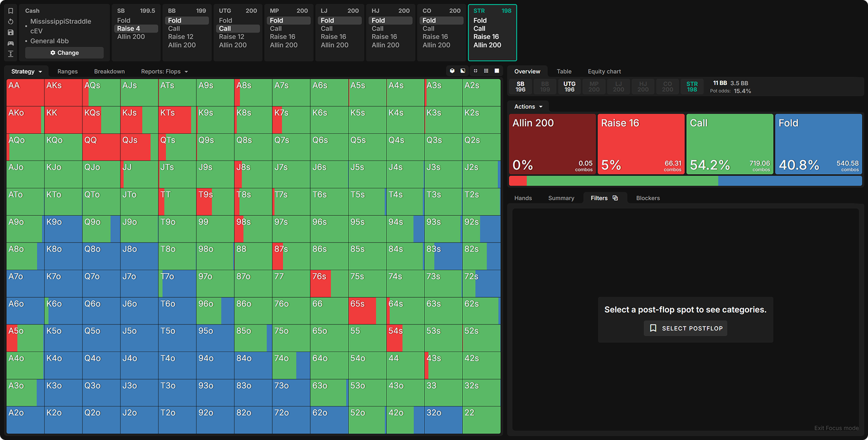Toggle the half-filled square display icon
868x440 pixels.
click(463, 71)
